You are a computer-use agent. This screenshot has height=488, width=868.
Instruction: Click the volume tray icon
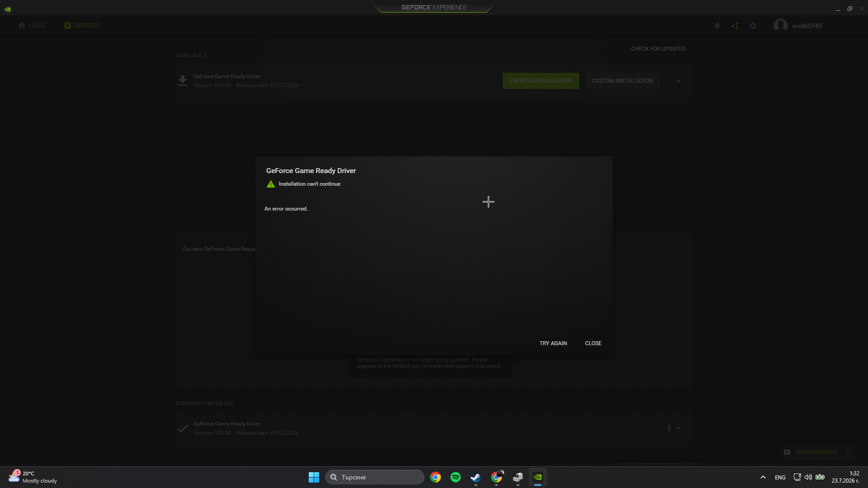coord(808,477)
